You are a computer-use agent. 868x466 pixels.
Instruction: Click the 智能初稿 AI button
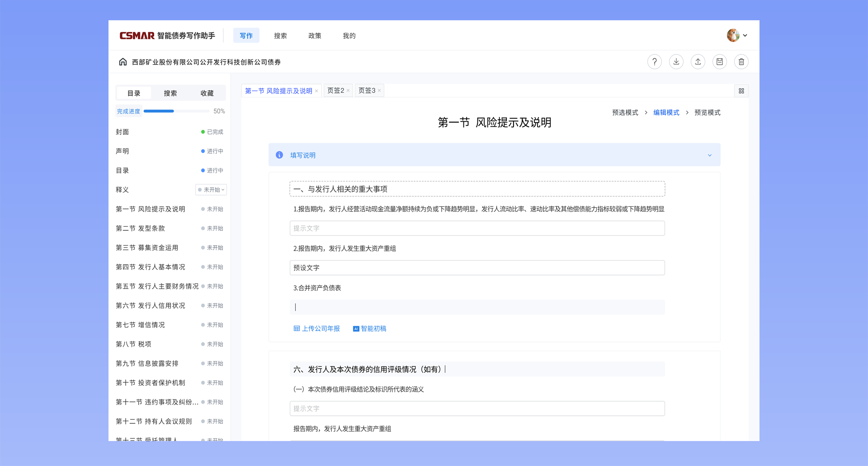(x=369, y=328)
